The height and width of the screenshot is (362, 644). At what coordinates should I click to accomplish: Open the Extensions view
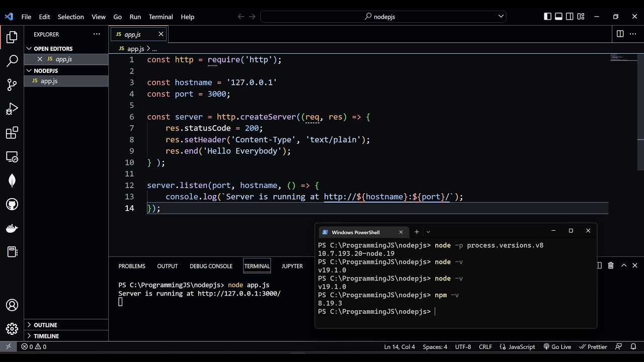[12, 133]
